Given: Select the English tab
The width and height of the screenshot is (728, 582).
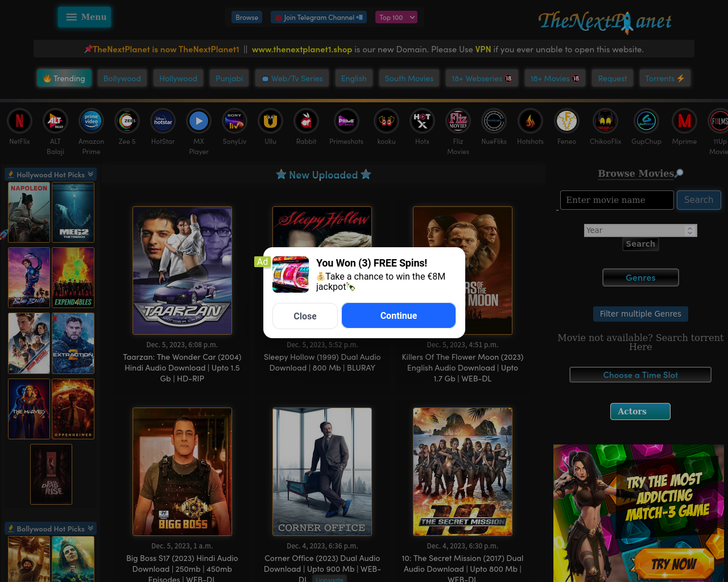Looking at the screenshot, I should pos(354,78).
